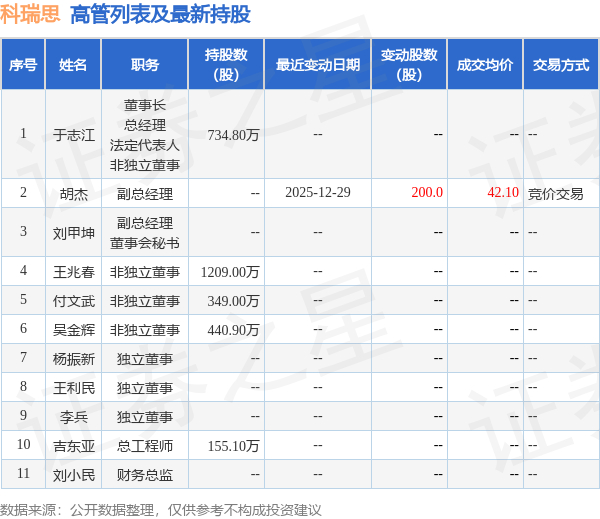Click the 总工程师 position cell
Image resolution: width=600 pixels, height=519 pixels.
coord(145,446)
